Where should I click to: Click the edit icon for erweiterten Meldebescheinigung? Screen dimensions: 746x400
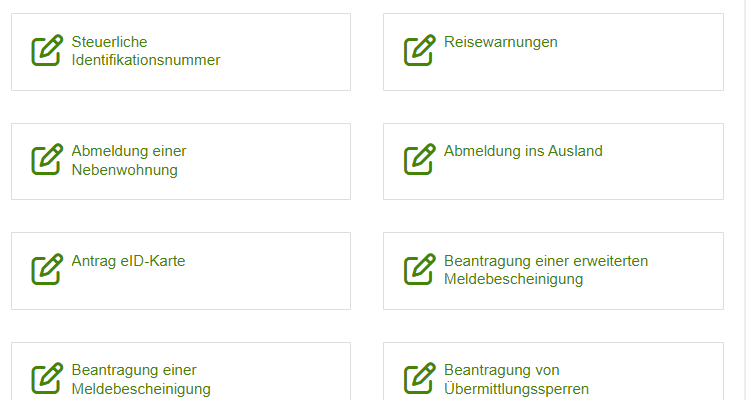[x=420, y=269]
